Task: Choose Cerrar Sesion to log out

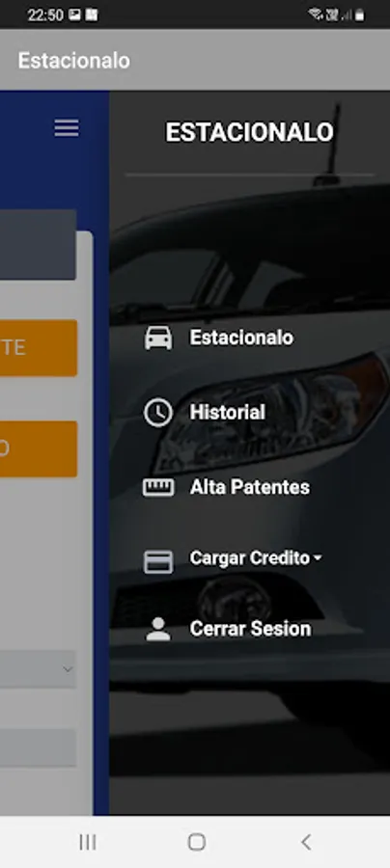Action: [250, 628]
